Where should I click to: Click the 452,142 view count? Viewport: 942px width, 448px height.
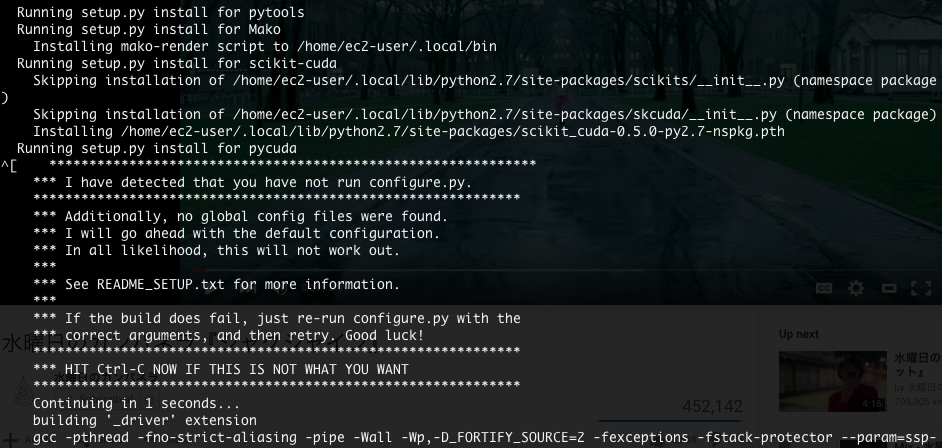713,407
